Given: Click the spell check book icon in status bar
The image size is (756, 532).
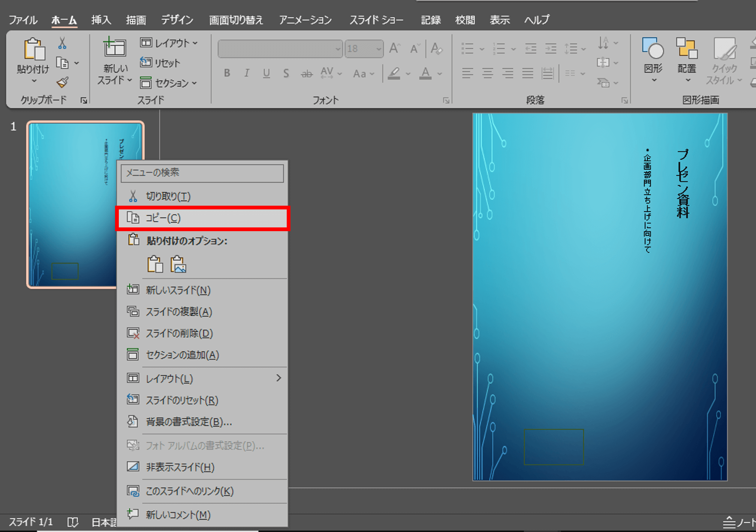Looking at the screenshot, I should pyautogui.click(x=73, y=522).
